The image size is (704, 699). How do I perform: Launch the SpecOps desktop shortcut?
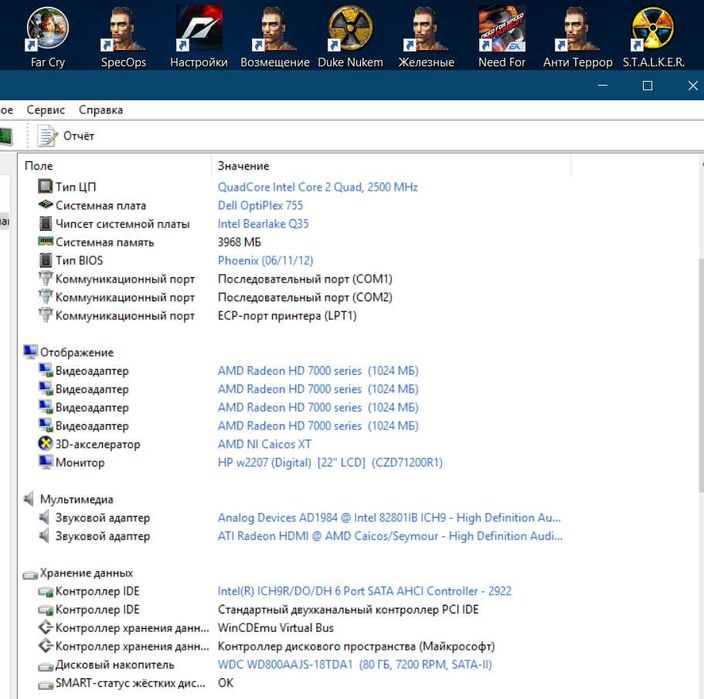[123, 37]
